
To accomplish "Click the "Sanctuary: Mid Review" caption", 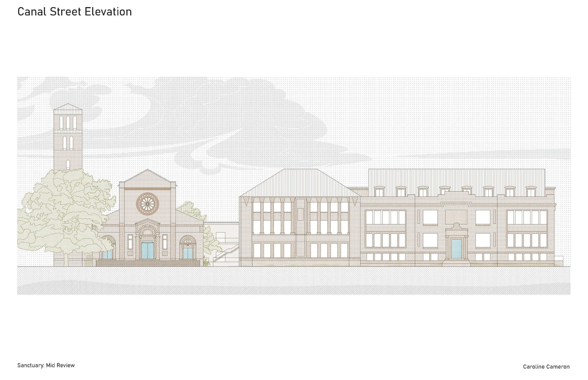I will [x=46, y=365].
